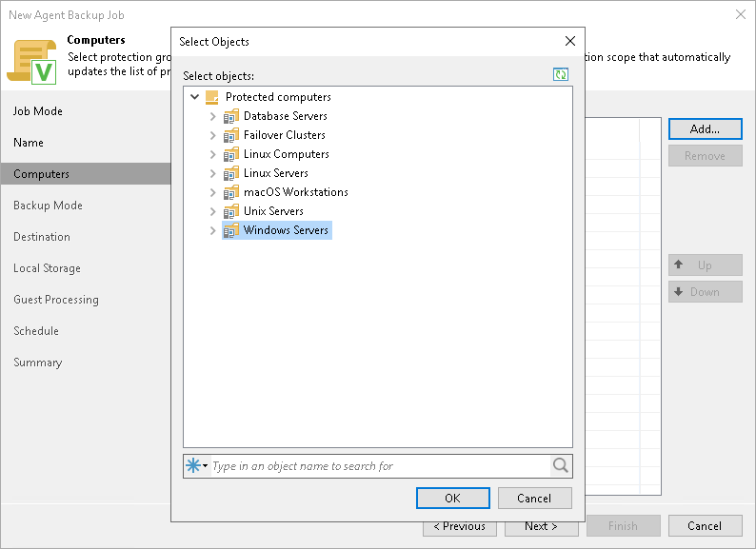Cancel the New Agent Backup Job wizard
The width and height of the screenshot is (756, 549).
705,526
